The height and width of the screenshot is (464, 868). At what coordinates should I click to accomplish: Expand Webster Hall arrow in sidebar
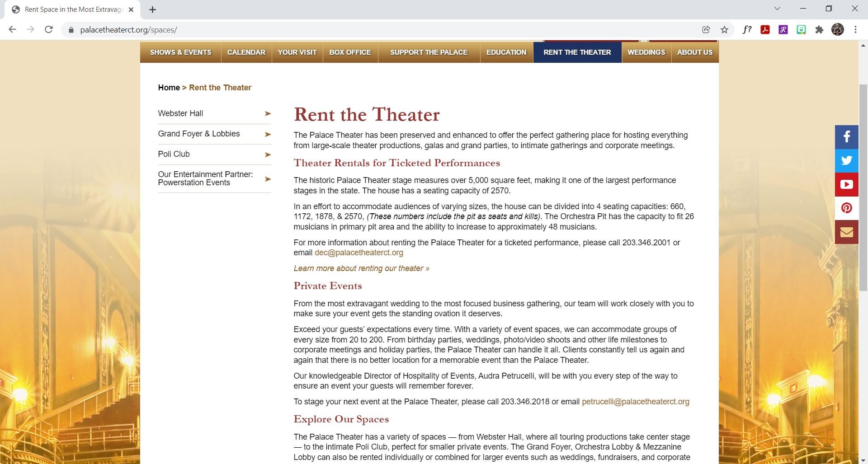tap(268, 113)
